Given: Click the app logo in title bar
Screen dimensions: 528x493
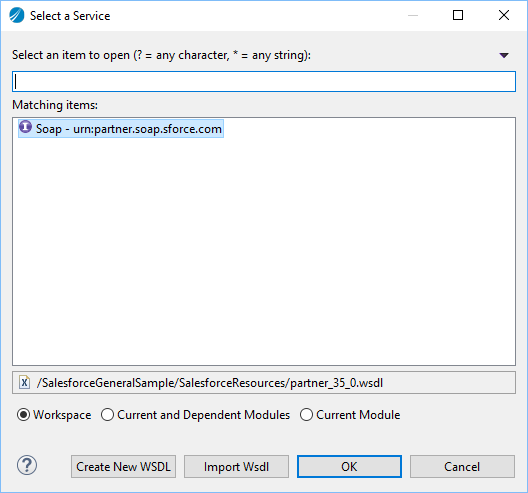Looking at the screenshot, I should (16, 15).
